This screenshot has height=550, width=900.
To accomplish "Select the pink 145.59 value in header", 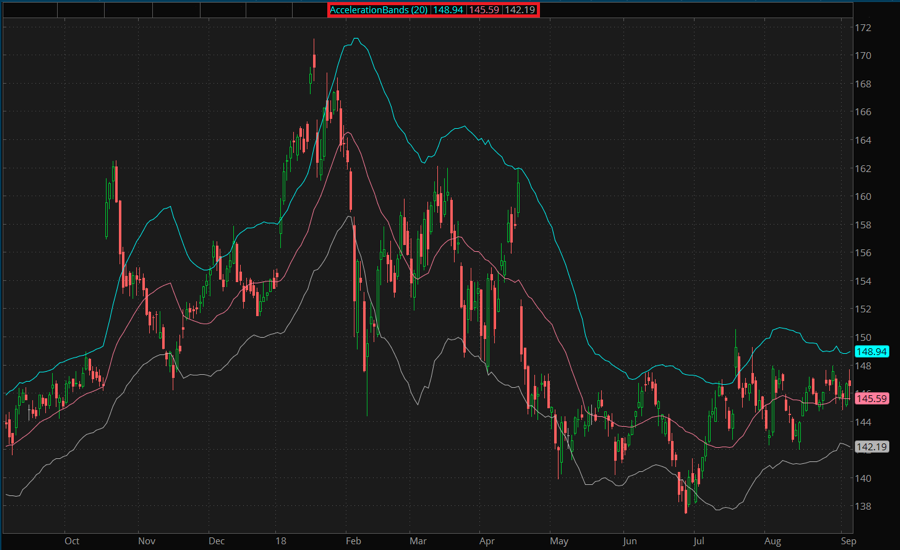I will pyautogui.click(x=485, y=9).
